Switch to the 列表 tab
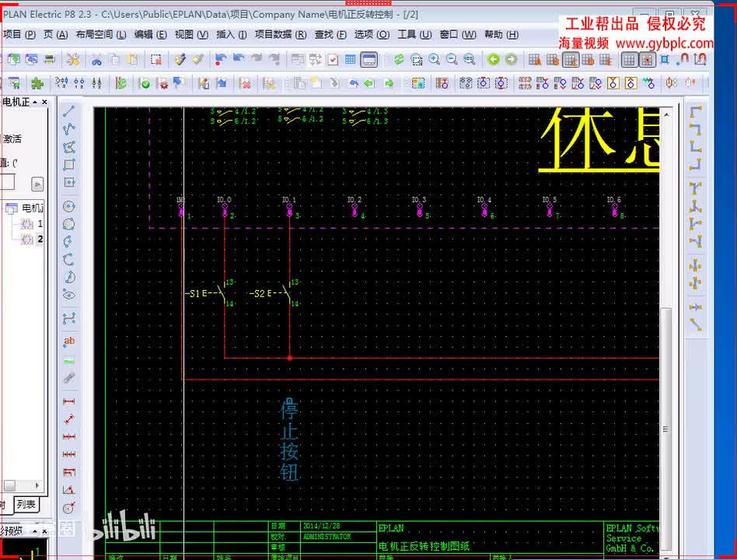 point(26,505)
